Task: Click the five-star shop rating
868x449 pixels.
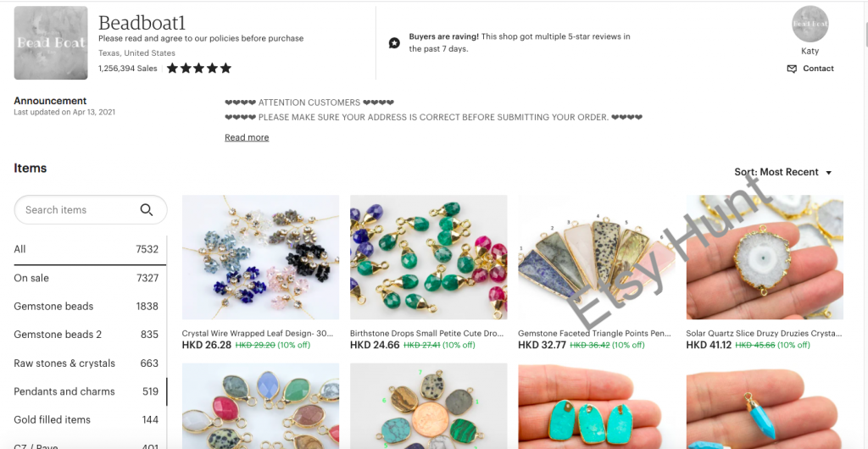Action: tap(198, 69)
